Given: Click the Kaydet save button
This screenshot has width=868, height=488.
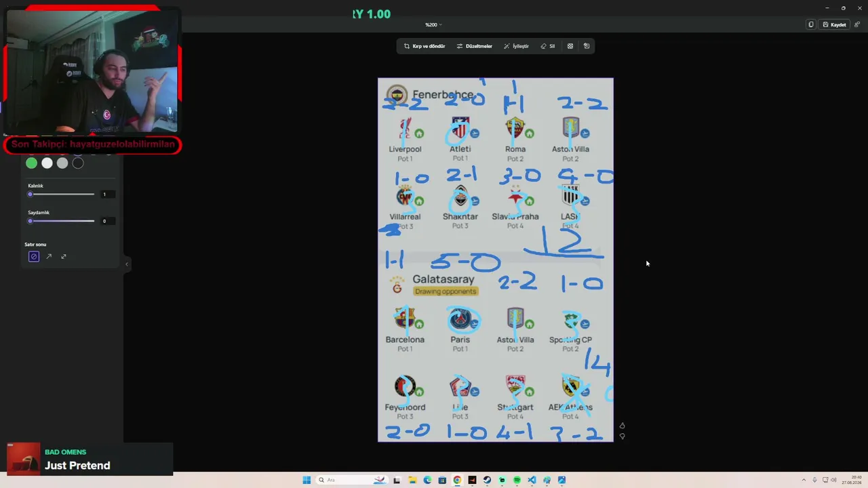Looking at the screenshot, I should (835, 25).
